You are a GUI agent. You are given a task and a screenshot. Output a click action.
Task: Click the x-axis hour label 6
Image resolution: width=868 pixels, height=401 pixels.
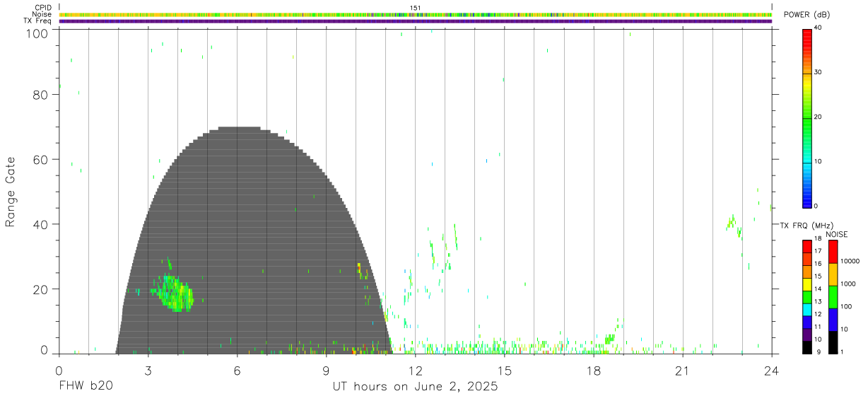tap(237, 370)
